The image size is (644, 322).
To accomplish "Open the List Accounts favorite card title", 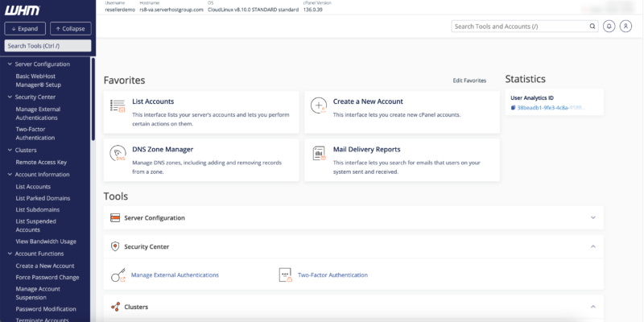I will tap(153, 101).
